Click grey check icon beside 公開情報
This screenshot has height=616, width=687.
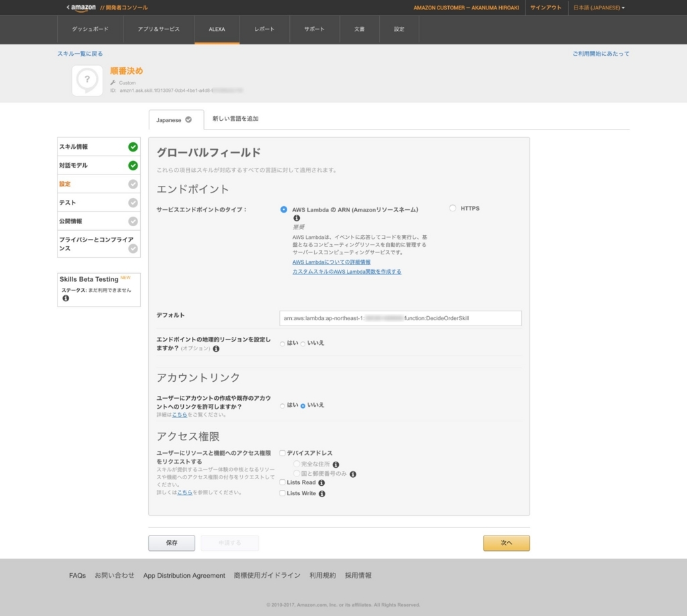coord(133,221)
